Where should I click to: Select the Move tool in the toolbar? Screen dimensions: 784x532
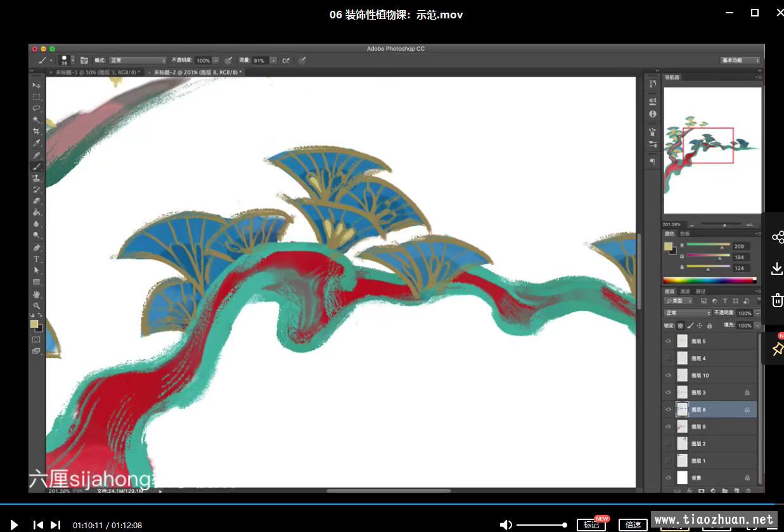pyautogui.click(x=37, y=85)
